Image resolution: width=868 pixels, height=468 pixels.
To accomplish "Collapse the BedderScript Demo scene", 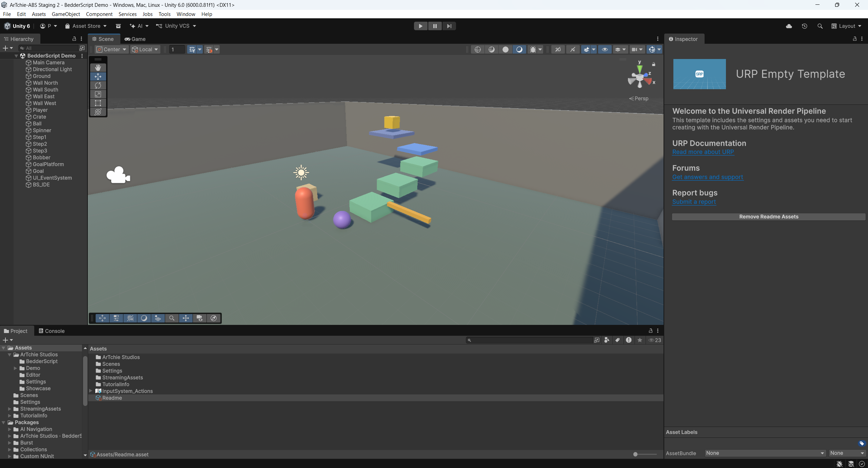I will coord(16,56).
